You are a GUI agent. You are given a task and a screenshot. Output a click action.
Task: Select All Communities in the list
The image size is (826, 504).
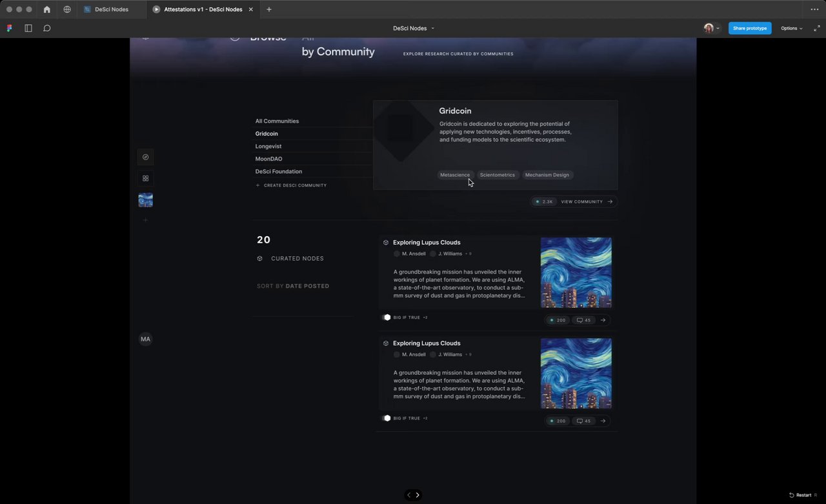pyautogui.click(x=277, y=121)
